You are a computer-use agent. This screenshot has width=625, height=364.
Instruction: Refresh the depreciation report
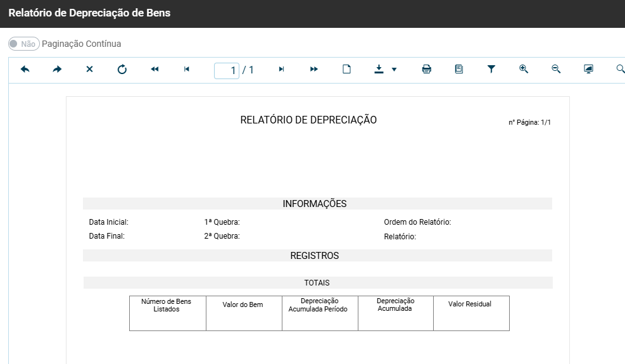tap(122, 70)
